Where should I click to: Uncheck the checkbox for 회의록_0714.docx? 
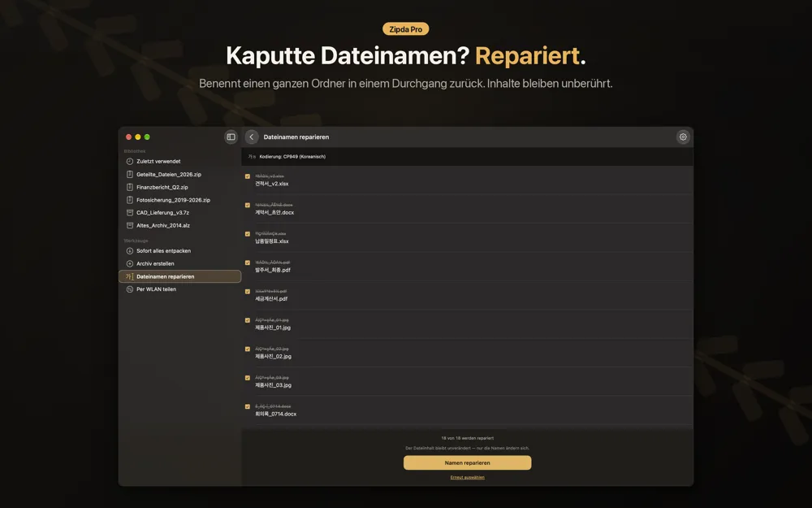248,406
